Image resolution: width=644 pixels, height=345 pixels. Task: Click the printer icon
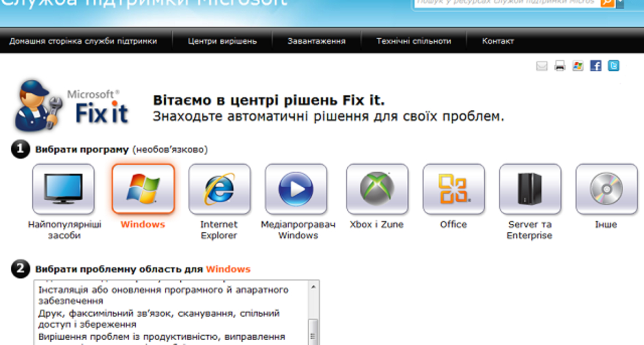[560, 66]
